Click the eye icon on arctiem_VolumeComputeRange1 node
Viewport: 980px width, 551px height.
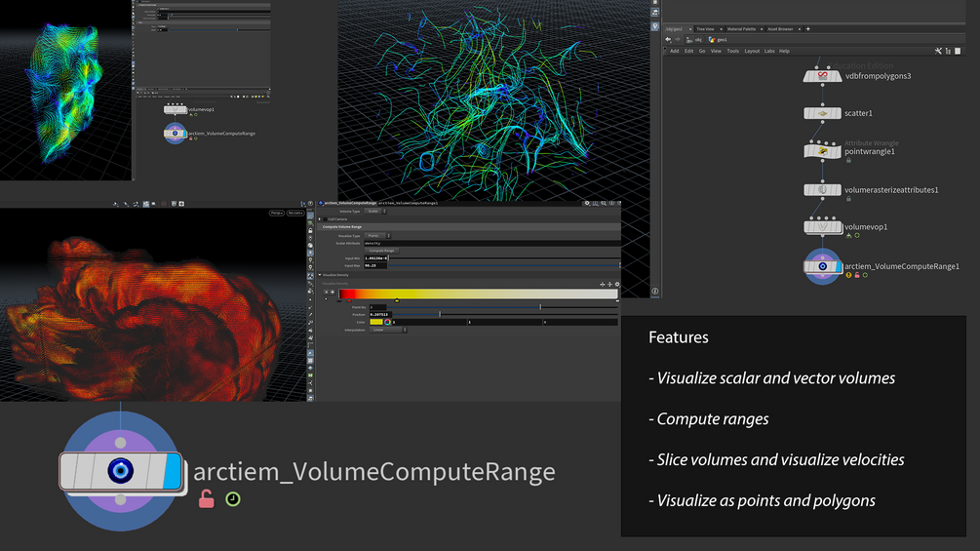[822, 267]
